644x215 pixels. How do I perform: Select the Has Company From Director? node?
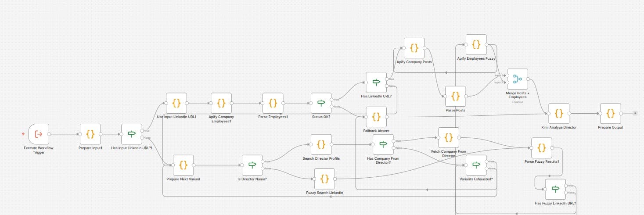[x=383, y=144]
